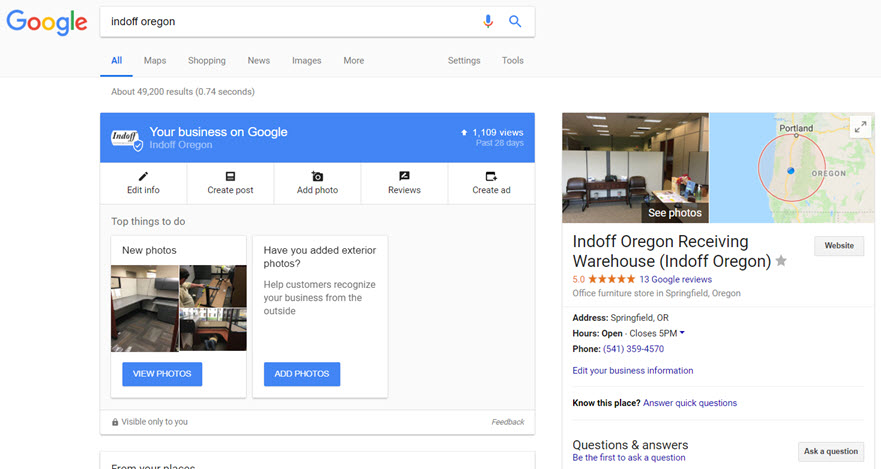Image resolution: width=881 pixels, height=469 pixels.
Task: Open the 13 Google reviews link
Action: [675, 279]
